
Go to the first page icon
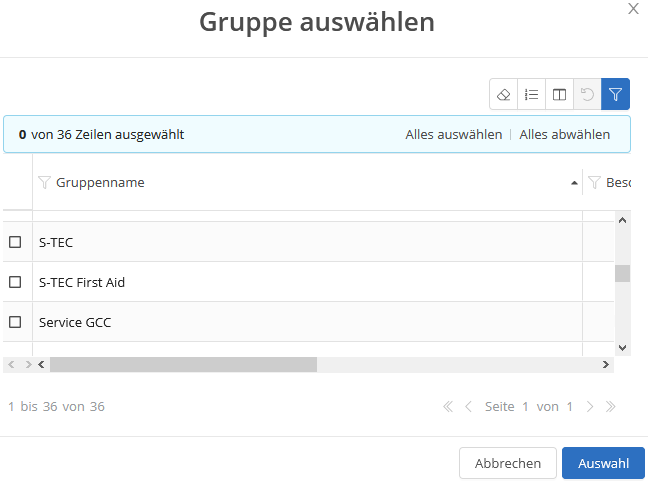(448, 407)
